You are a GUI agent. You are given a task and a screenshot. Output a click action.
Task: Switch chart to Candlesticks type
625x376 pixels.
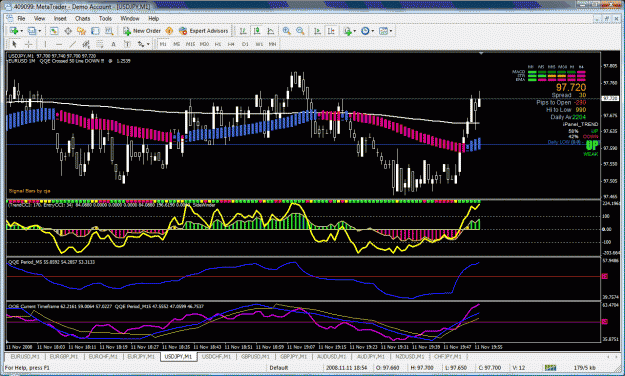(257, 31)
